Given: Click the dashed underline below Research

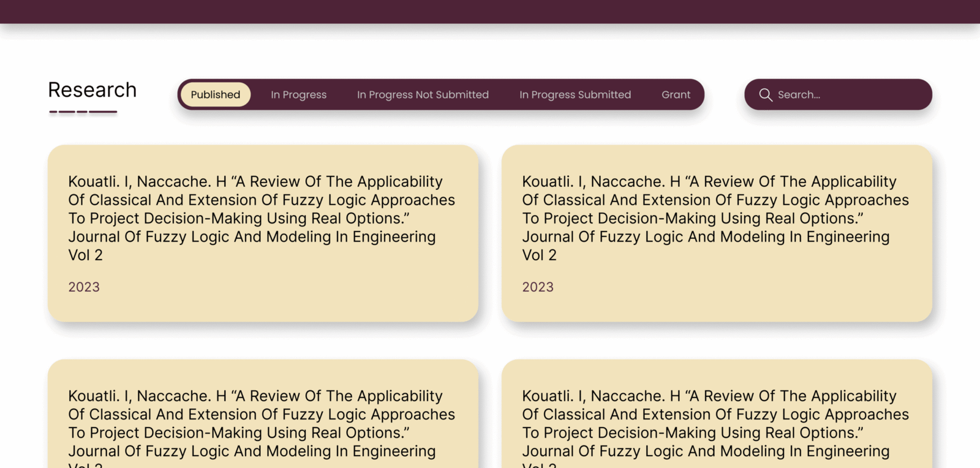Looking at the screenshot, I should click(83, 112).
